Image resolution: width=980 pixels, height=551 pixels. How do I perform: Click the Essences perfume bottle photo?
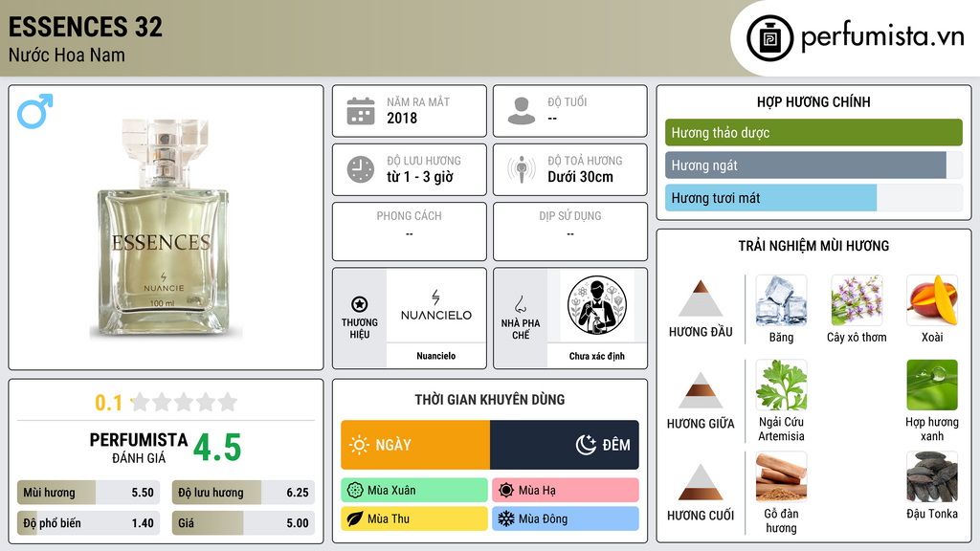(x=164, y=230)
